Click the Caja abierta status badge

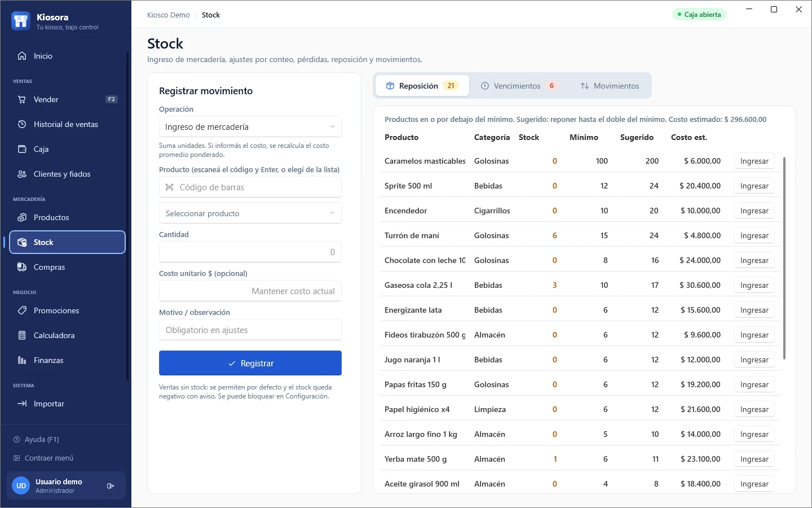click(699, 15)
